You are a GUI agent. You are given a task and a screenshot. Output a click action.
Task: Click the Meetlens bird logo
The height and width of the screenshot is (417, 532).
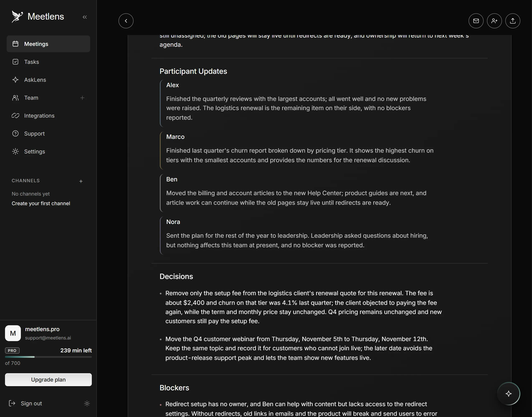point(17,17)
